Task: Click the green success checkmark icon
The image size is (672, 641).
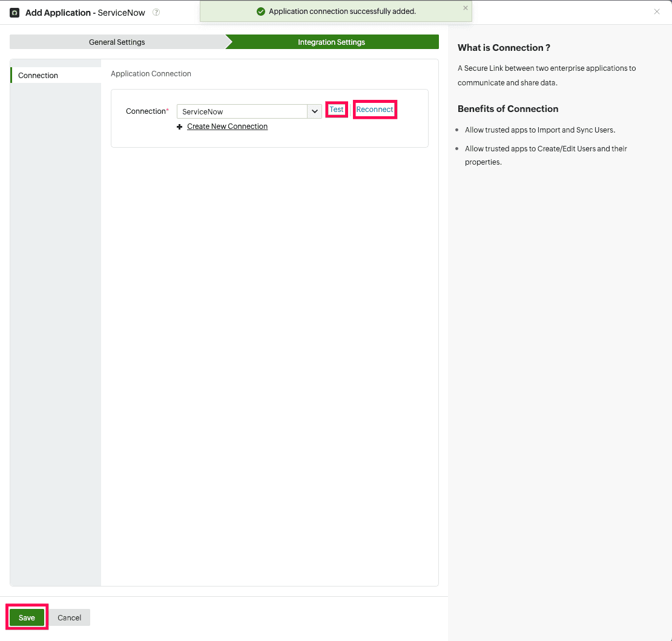Action: pos(260,12)
